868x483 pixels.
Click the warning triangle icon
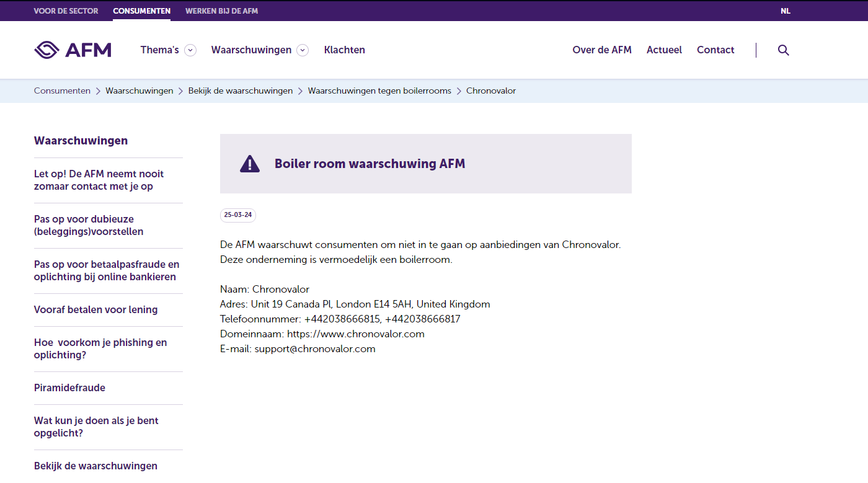250,164
